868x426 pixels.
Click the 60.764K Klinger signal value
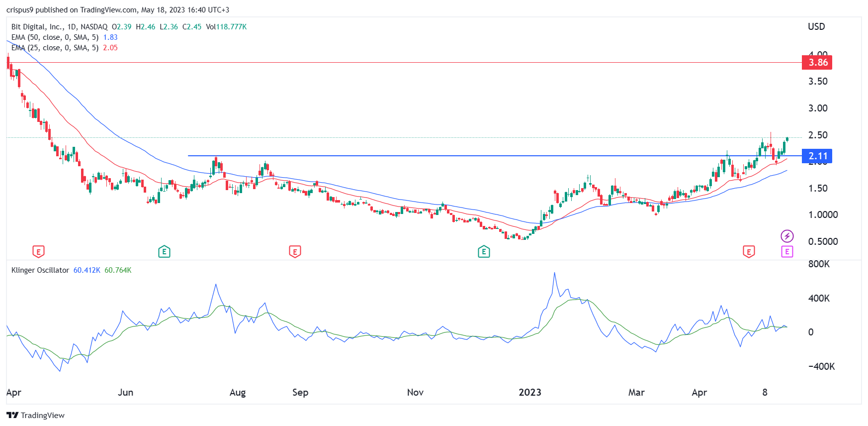[118, 270]
